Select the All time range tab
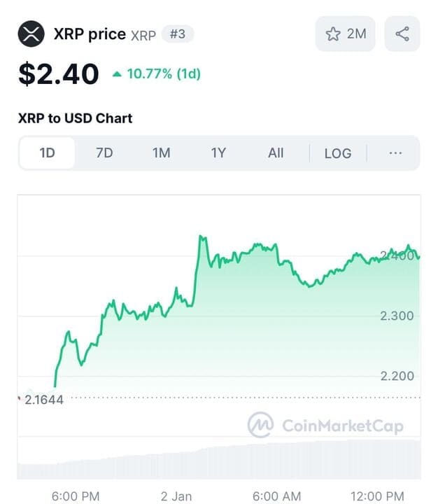 [276, 153]
